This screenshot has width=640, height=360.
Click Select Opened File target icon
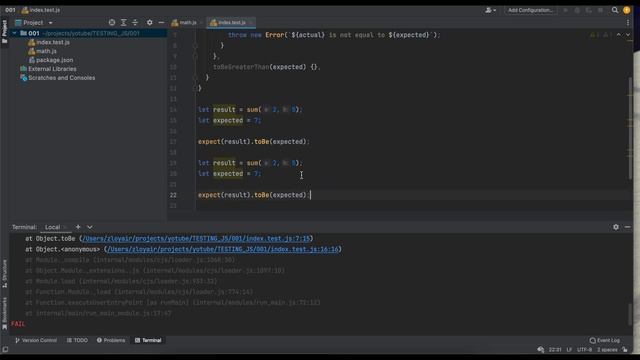coord(112,22)
